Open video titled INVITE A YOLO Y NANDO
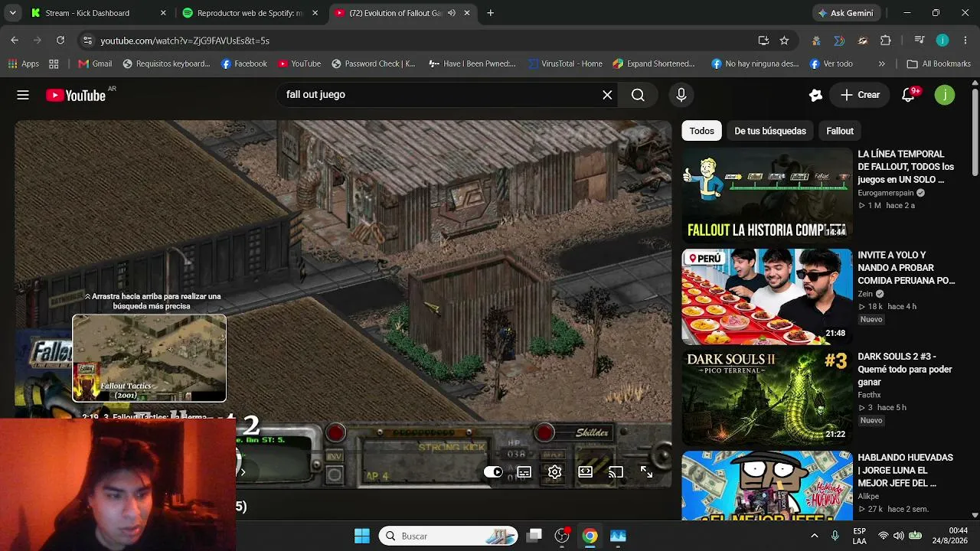 click(x=906, y=268)
